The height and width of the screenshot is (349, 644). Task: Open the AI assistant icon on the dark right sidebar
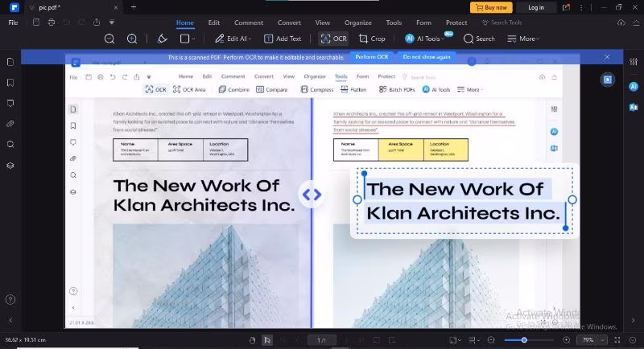click(x=634, y=87)
